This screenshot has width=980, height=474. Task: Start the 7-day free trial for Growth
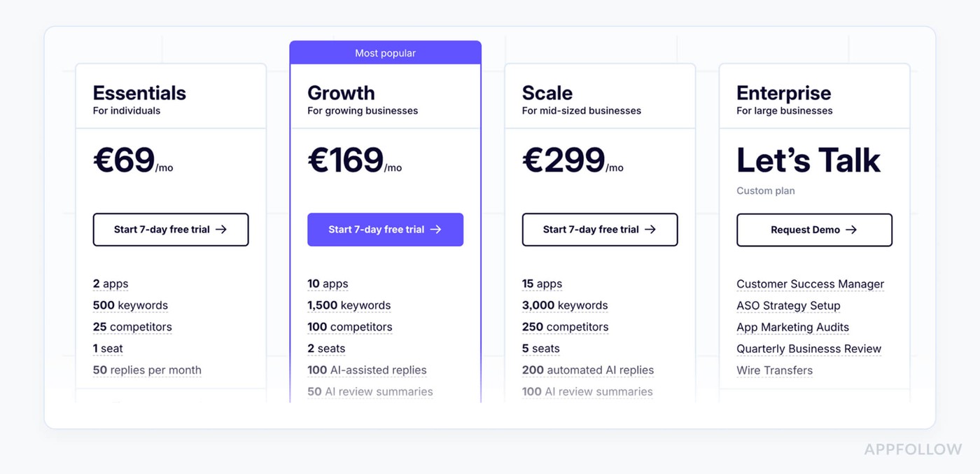(x=385, y=229)
